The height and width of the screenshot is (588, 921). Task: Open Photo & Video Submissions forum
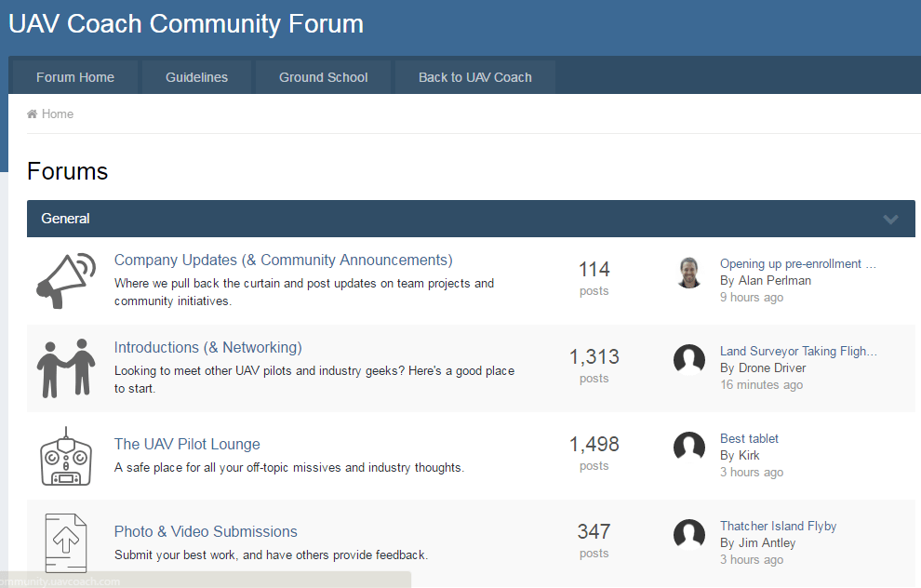206,532
